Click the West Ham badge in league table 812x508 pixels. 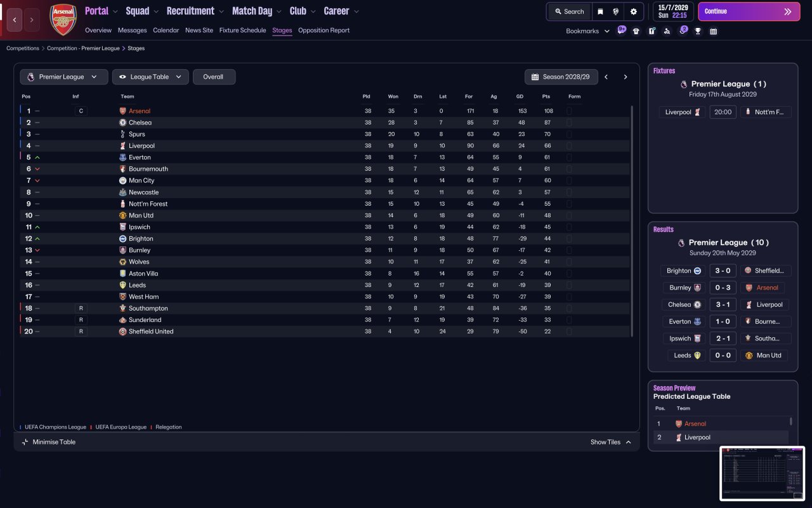pyautogui.click(x=123, y=297)
